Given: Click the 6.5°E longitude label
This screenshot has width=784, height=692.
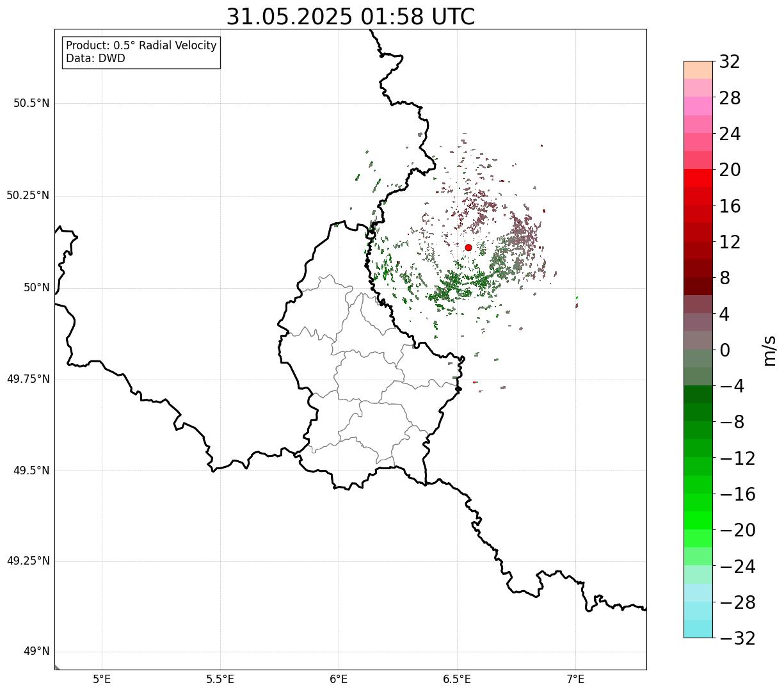Looking at the screenshot, I should [x=457, y=679].
